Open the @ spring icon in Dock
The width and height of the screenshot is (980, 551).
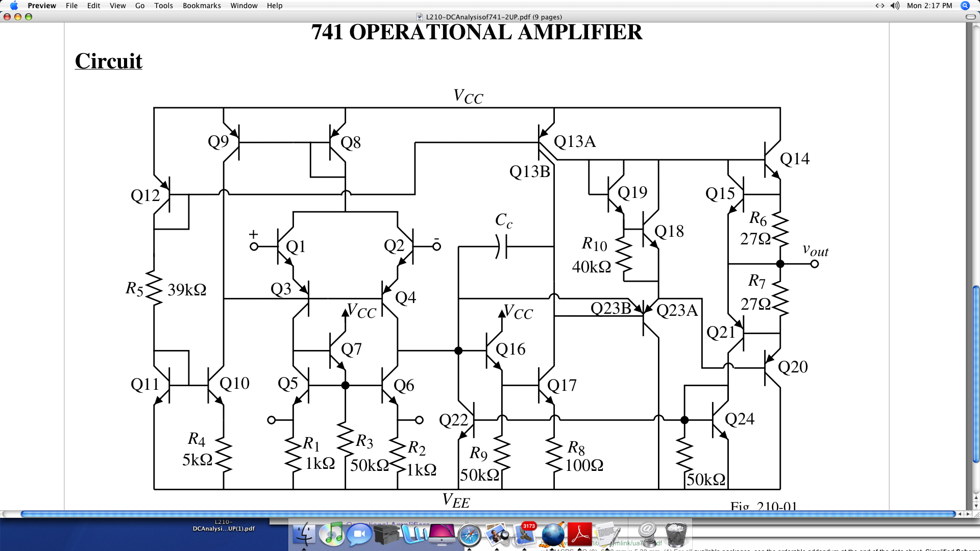click(x=647, y=534)
